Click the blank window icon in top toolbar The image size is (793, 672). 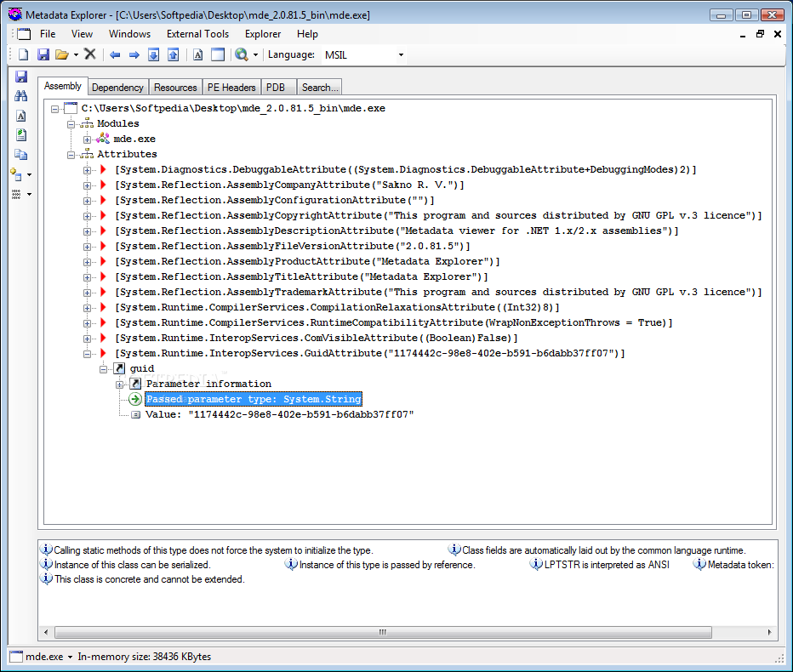pyautogui.click(x=218, y=54)
